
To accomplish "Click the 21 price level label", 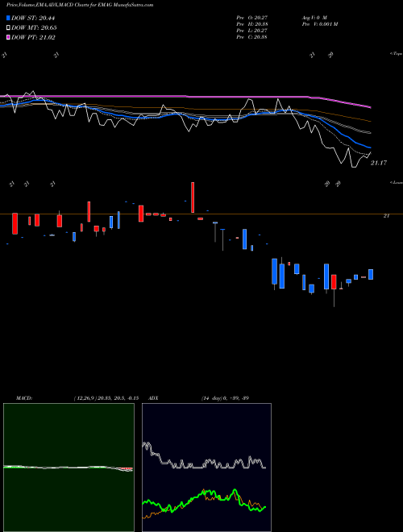I will pos(386,216).
